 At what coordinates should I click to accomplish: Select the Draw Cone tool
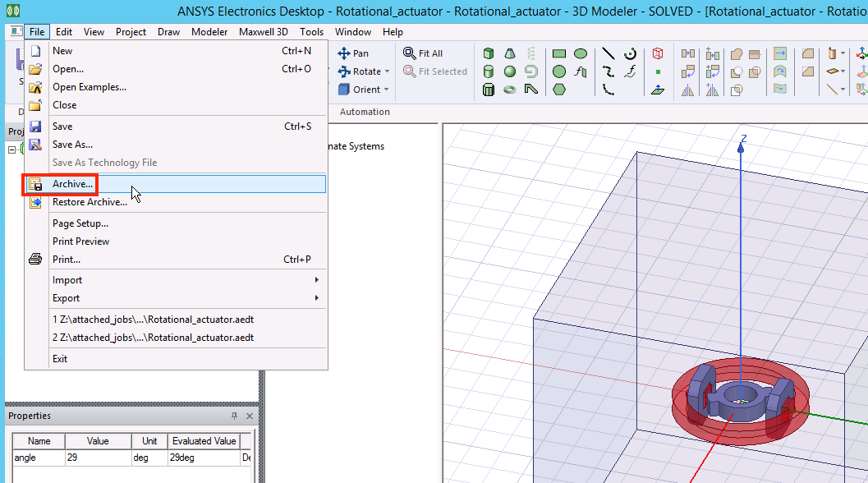pos(508,53)
